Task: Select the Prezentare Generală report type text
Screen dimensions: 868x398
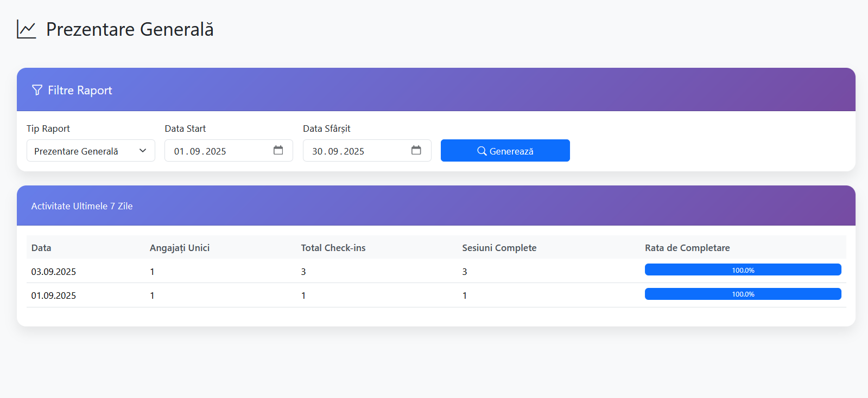Action: (x=76, y=151)
